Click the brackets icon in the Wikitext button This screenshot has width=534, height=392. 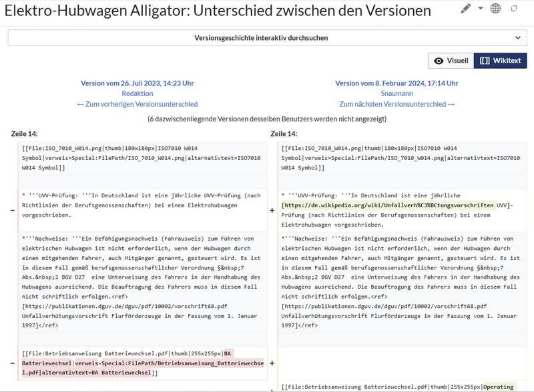(x=485, y=61)
